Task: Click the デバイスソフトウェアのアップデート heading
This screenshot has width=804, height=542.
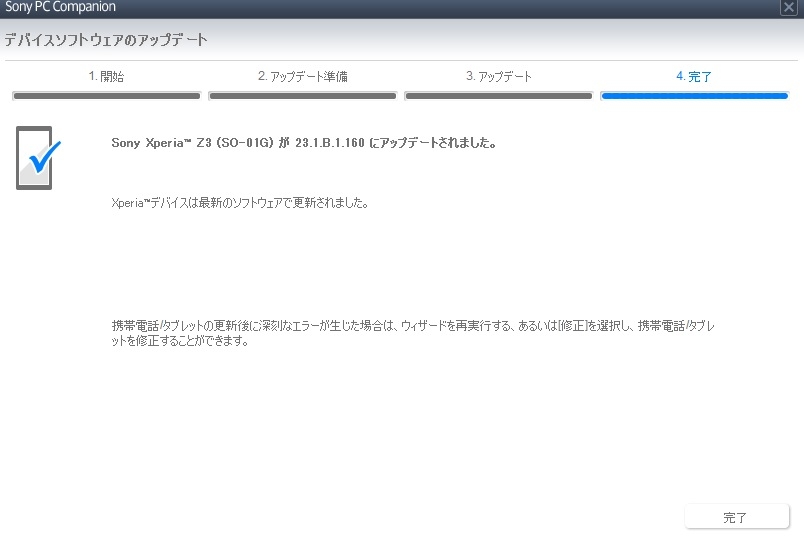Action: pyautogui.click(x=106, y=40)
